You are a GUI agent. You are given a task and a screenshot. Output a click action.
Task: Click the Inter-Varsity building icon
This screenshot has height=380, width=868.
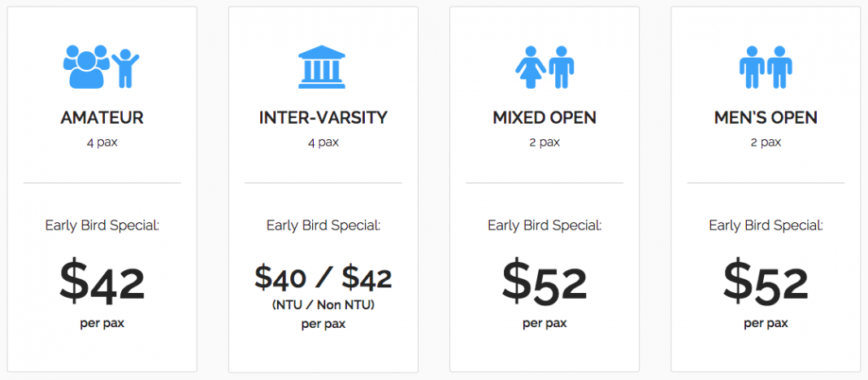point(322,67)
